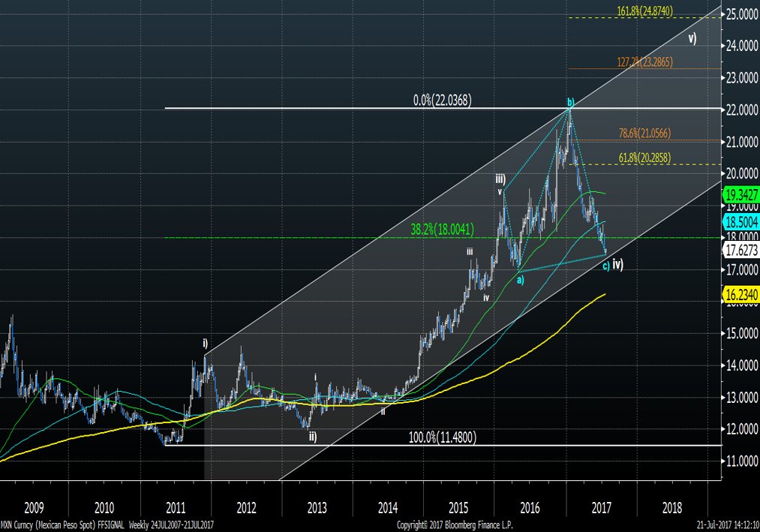The image size is (760, 532).
Task: Click the 2013 year axis label
Action: (x=317, y=508)
